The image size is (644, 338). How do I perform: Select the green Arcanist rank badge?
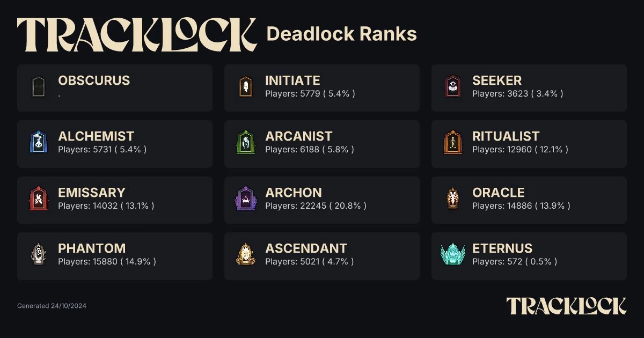(245, 143)
